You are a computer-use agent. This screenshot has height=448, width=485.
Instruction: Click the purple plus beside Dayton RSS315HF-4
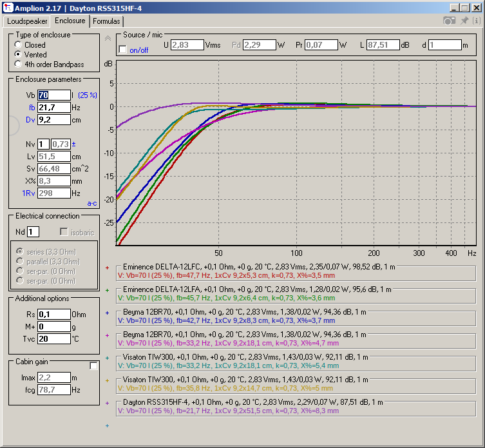pos(108,403)
